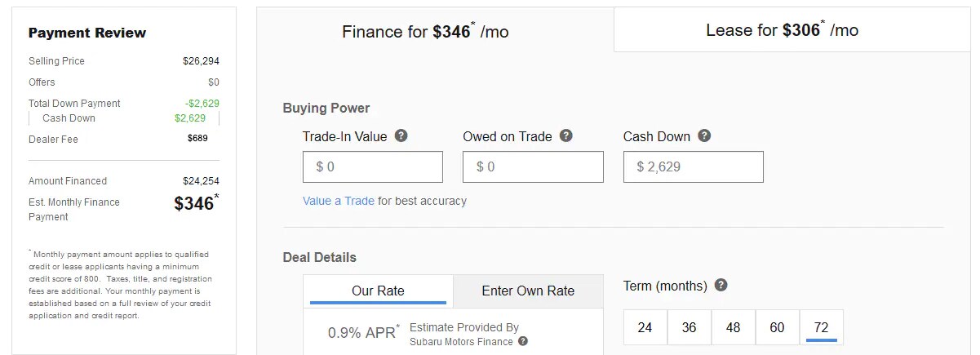This screenshot has width=980, height=355.
Task: Pick the 48 month term
Action: 734,327
